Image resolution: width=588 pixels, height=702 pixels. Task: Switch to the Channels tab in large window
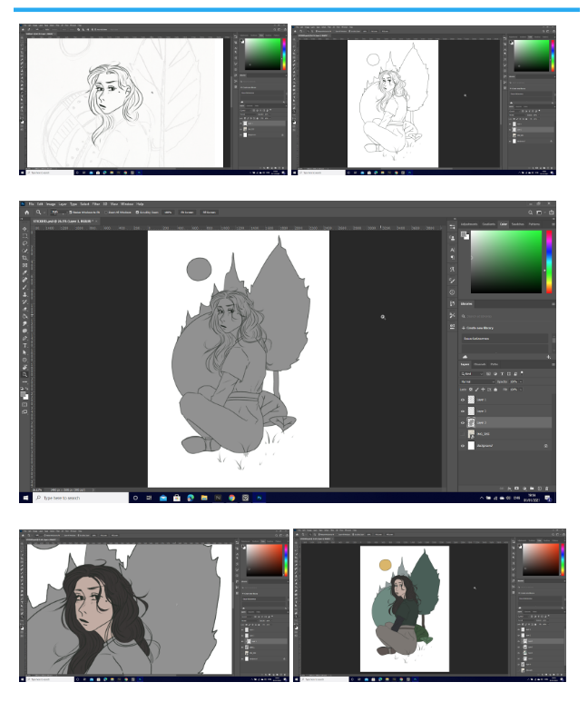[x=479, y=364]
